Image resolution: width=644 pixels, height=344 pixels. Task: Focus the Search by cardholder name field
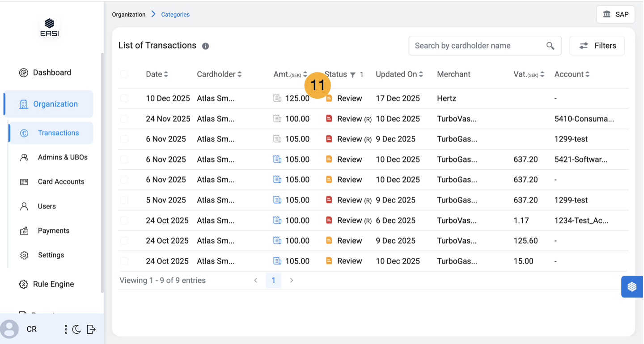coord(476,46)
